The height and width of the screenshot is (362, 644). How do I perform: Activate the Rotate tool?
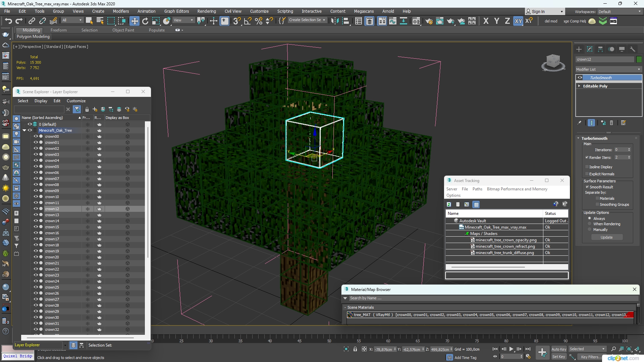(x=145, y=21)
